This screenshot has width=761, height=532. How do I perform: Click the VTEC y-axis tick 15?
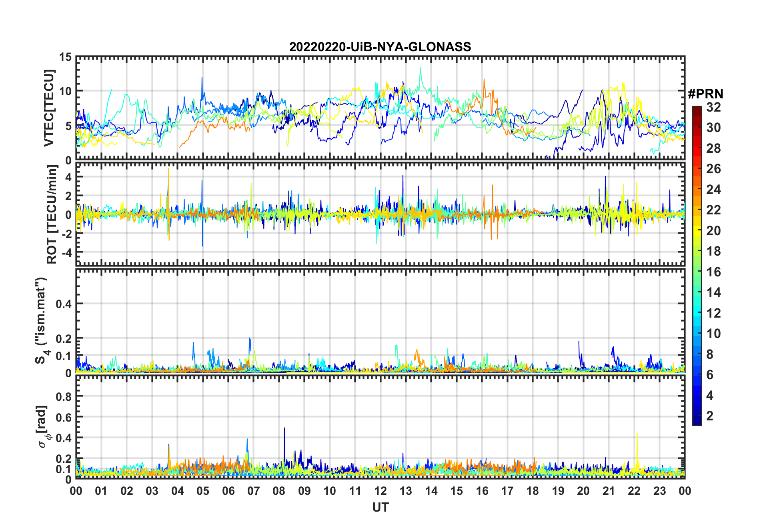[x=66, y=57]
